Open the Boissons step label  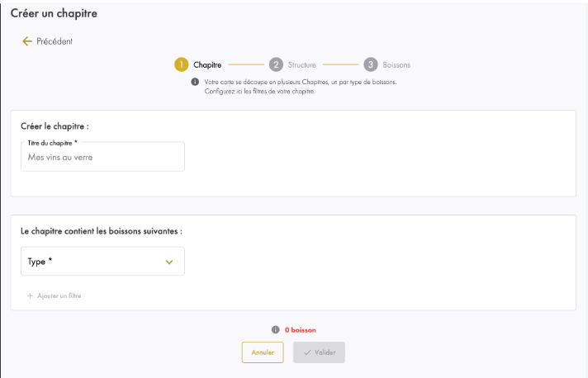click(396, 65)
